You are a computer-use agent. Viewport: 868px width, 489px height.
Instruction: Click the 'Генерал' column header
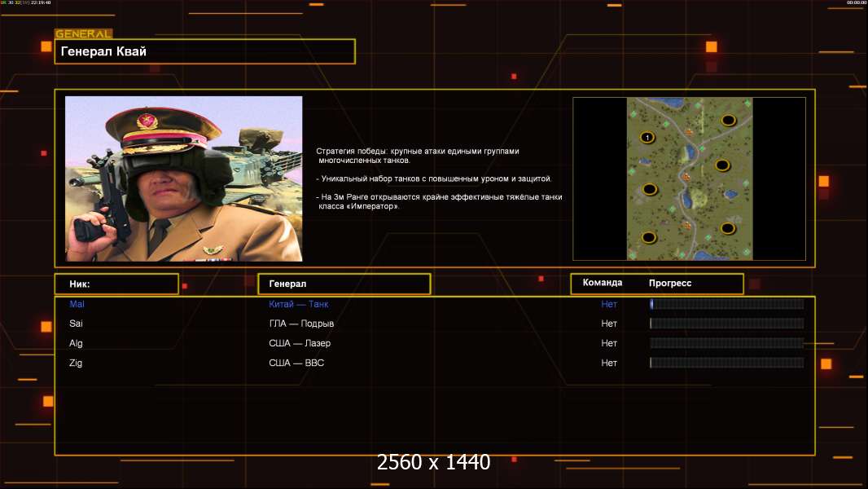tap(344, 284)
